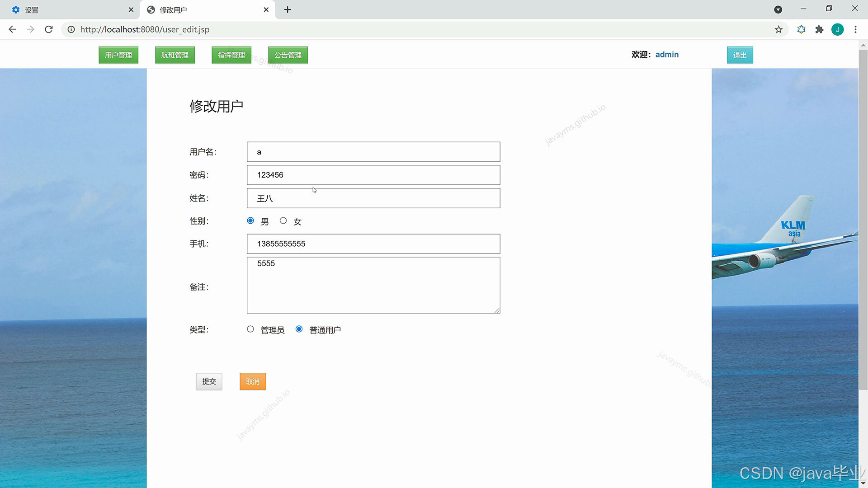Viewport: 868px width, 488px height.
Task: Click the admin username link
Action: click(667, 55)
